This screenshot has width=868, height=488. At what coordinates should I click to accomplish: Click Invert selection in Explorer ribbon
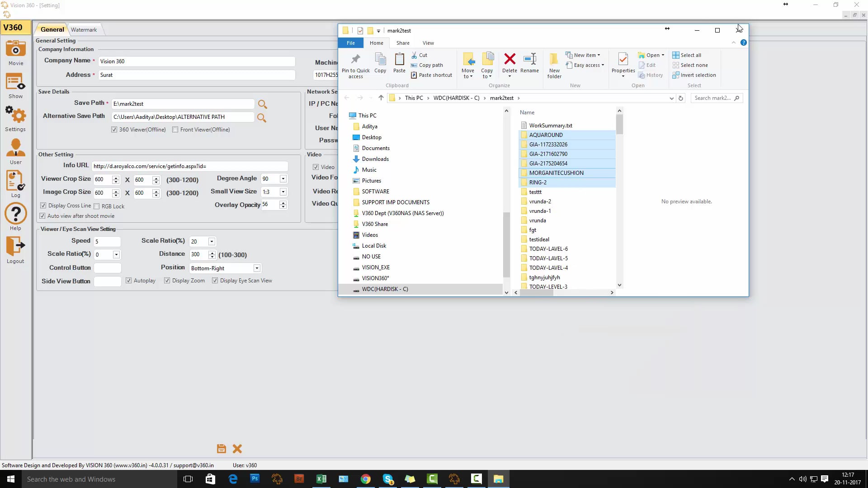point(694,75)
